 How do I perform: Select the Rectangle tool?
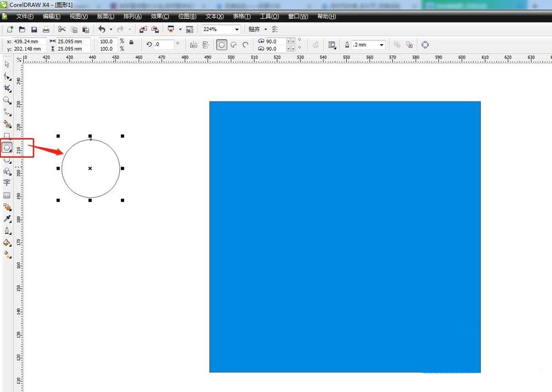(7, 135)
